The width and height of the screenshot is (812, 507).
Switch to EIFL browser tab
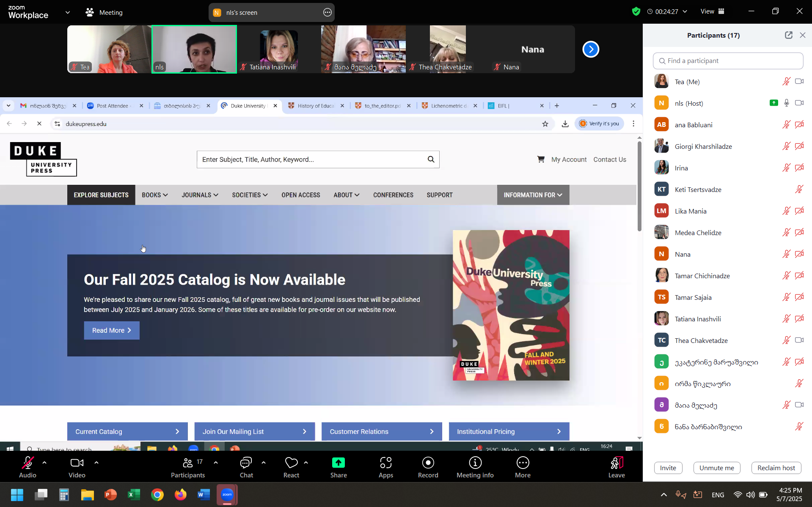(516, 106)
